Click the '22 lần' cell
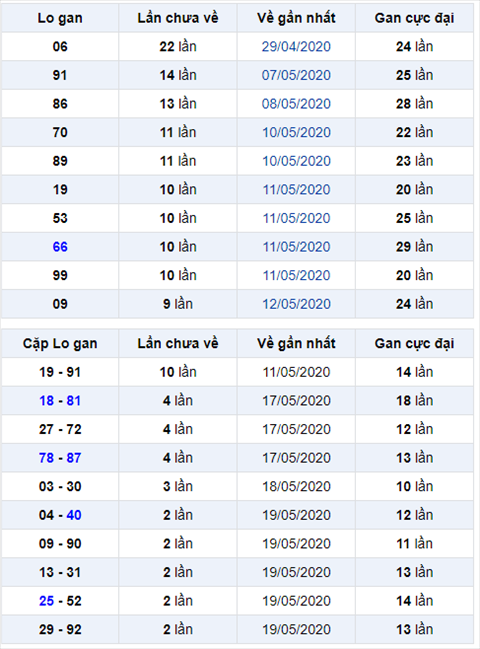The image size is (480, 649). [x=178, y=46]
